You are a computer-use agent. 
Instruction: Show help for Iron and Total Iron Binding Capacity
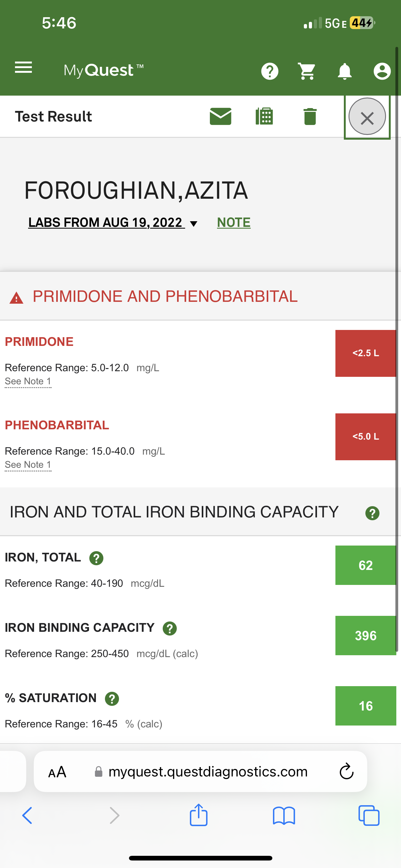372,513
